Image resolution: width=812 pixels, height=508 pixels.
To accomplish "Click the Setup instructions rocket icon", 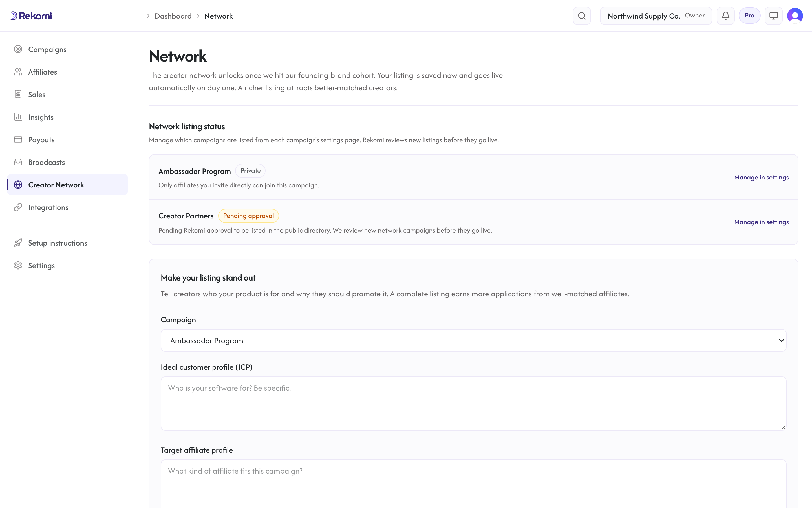I will point(18,243).
